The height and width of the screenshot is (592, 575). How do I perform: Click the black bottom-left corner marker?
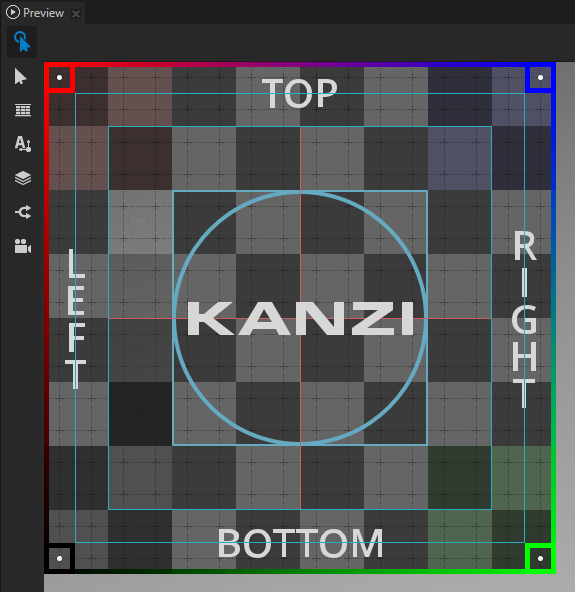pyautogui.click(x=60, y=558)
